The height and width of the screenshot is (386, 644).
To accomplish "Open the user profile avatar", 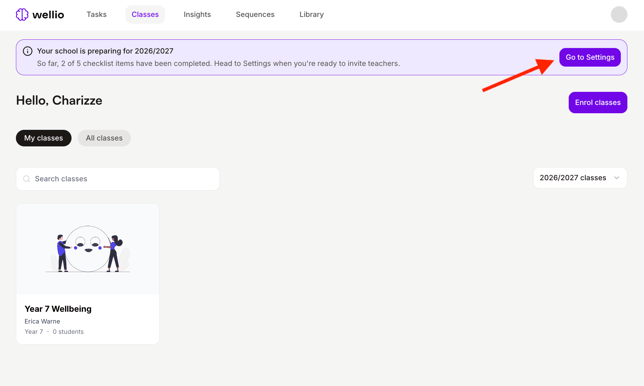I will click(x=619, y=14).
